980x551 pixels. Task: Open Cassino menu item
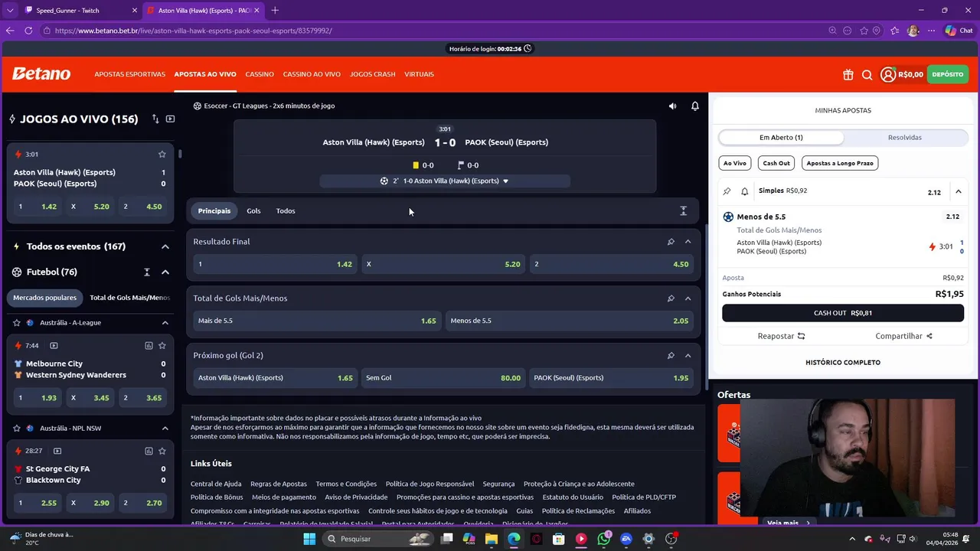(260, 74)
